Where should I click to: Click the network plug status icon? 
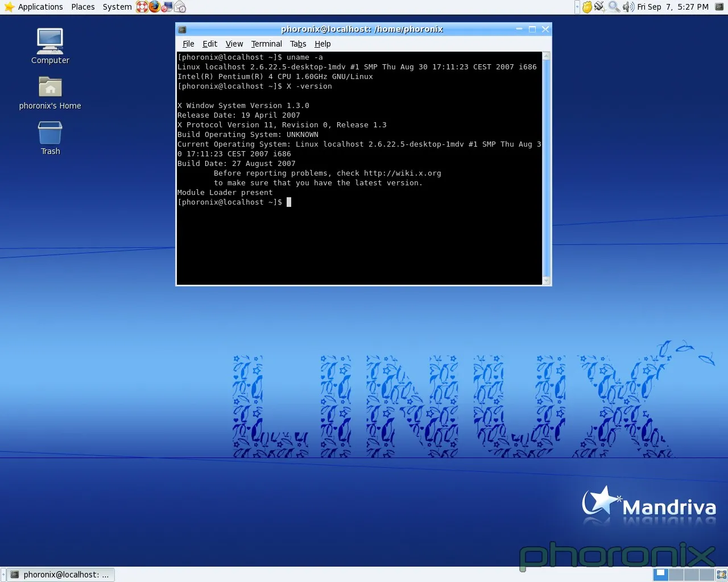[x=600, y=7]
